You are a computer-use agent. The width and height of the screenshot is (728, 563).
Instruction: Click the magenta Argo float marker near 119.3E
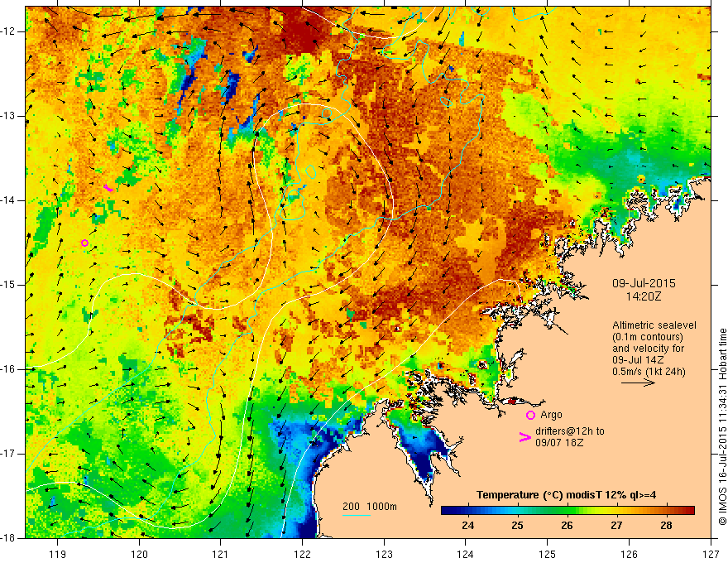[x=84, y=243]
